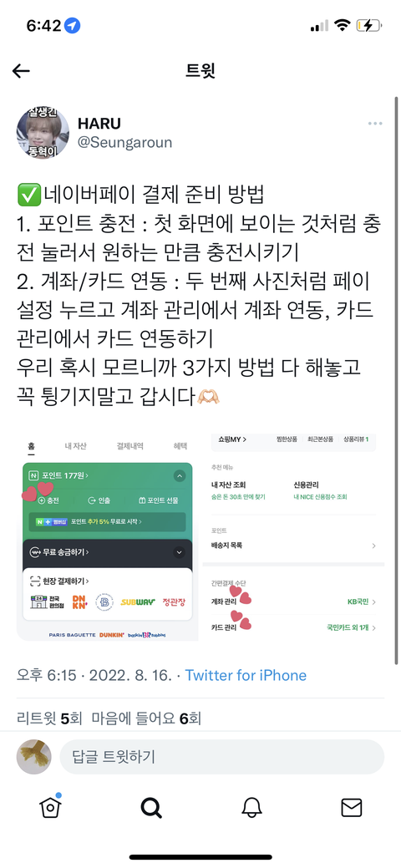This screenshot has height=868, width=401.
Task: Open the right Pay settings image
Action: (x=293, y=537)
